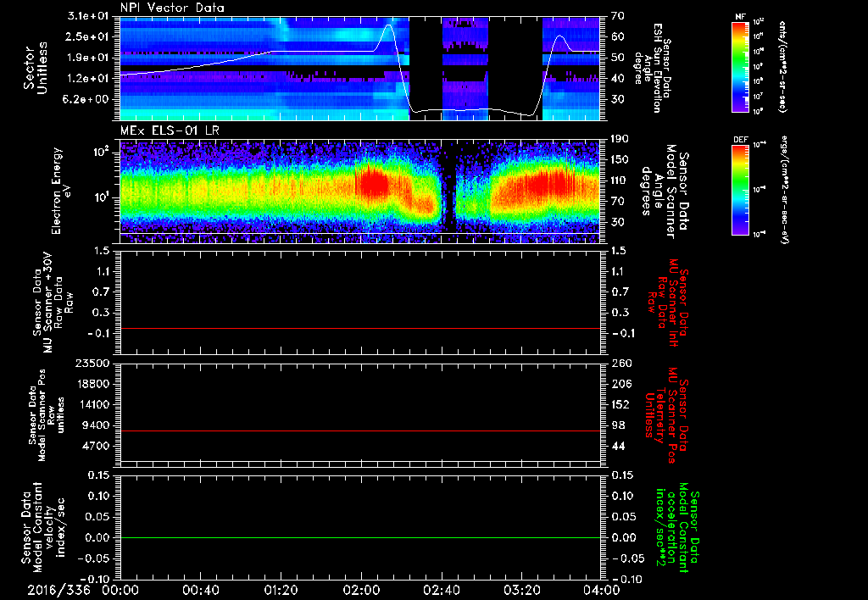Viewport: 868px width, 600px height.
Task: Click the "ESH Sun Elevation Angle" axis title
Action: (x=652, y=68)
